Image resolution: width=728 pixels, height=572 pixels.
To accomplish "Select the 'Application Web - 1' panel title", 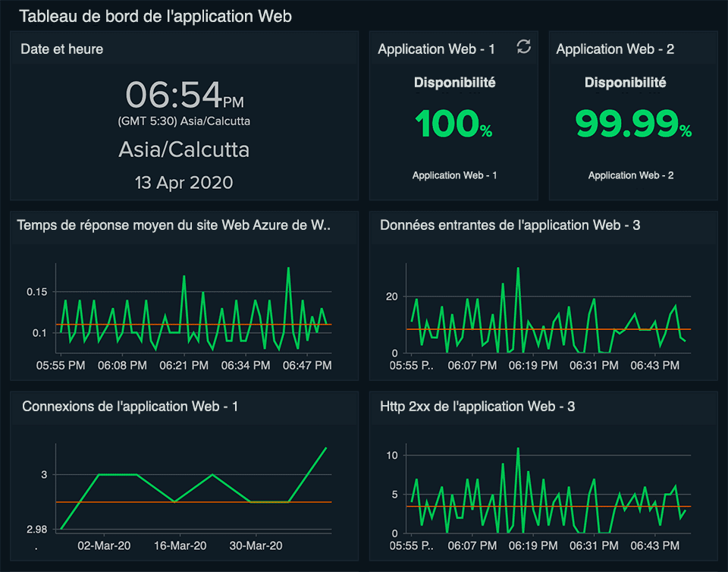I will click(x=436, y=49).
